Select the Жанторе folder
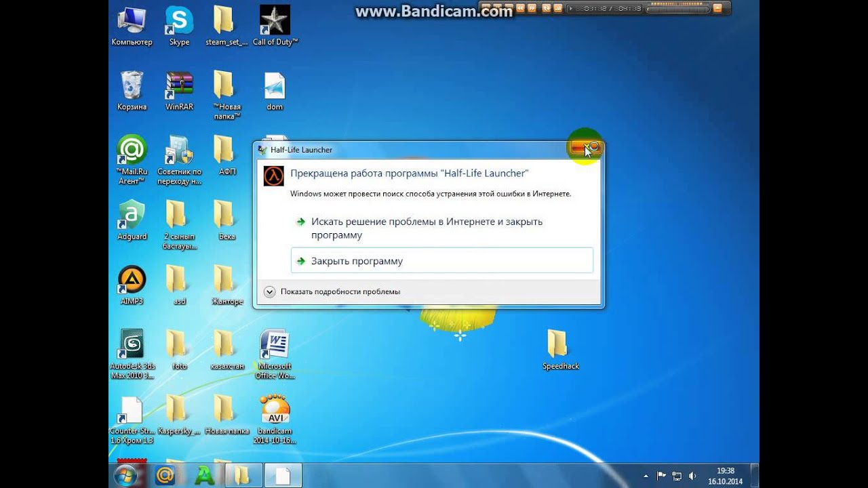The image size is (868, 488). point(226,285)
